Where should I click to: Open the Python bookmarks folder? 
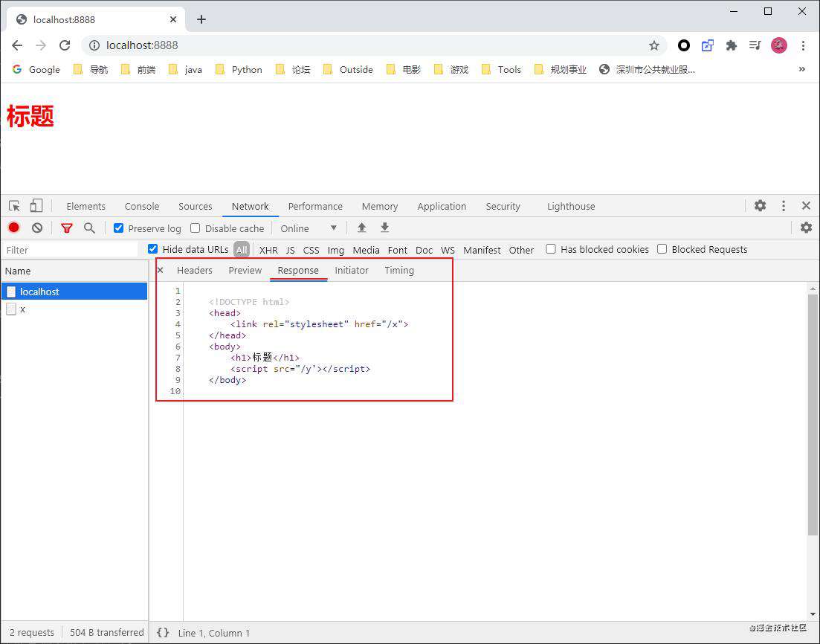tap(239, 70)
